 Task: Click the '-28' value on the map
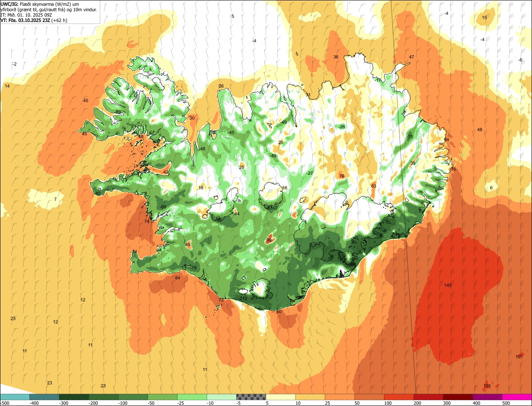[342, 127]
